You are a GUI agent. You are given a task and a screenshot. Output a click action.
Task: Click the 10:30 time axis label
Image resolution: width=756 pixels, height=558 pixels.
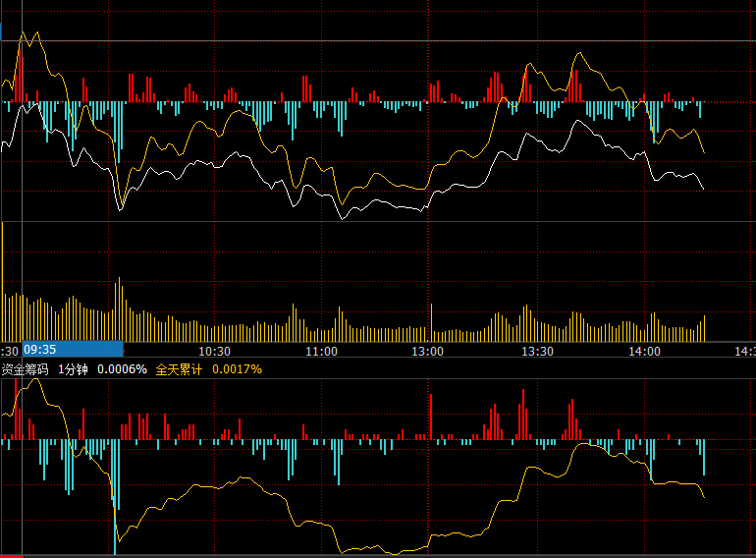click(215, 352)
